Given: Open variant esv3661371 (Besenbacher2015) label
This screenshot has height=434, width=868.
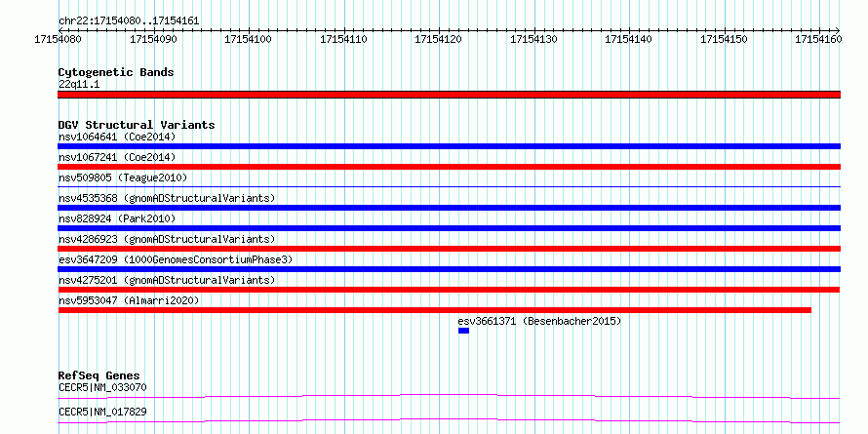Looking at the screenshot, I should [539, 321].
